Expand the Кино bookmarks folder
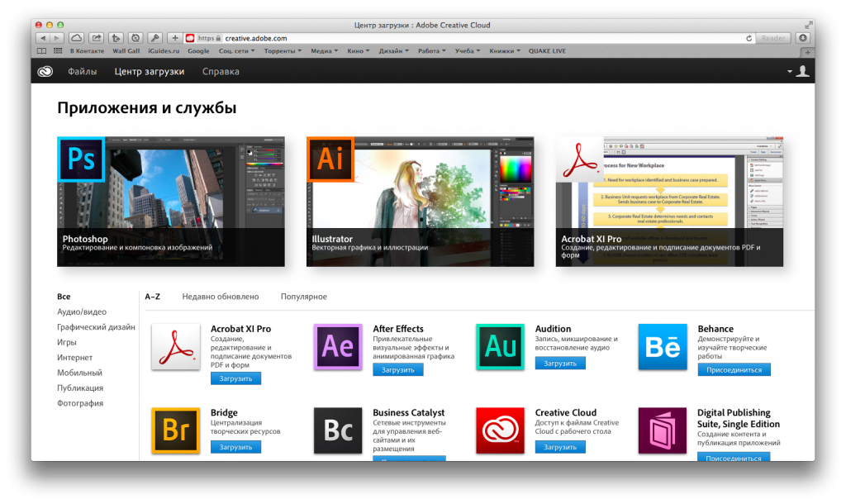 pos(359,51)
